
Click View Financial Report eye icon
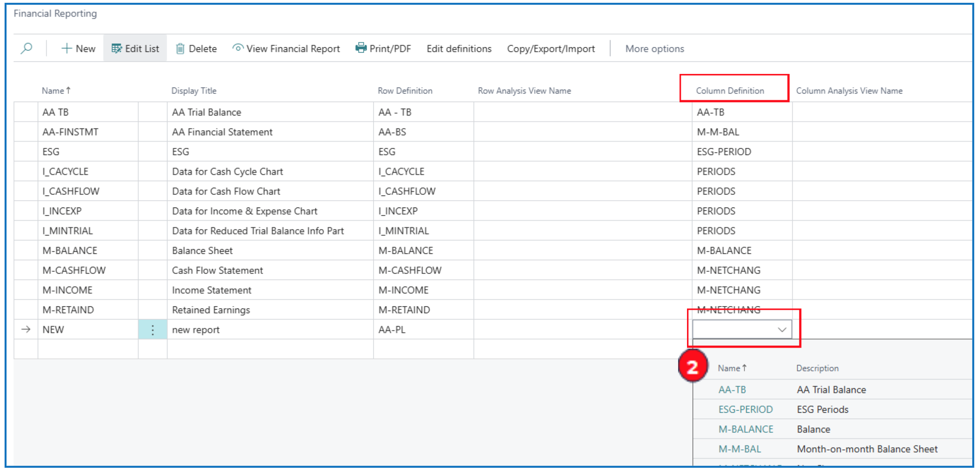pos(238,48)
